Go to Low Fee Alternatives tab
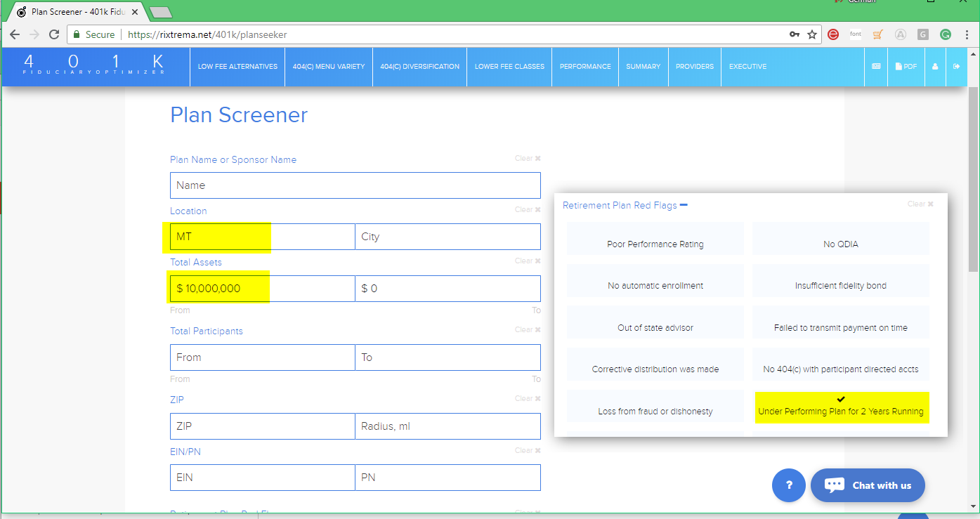Viewport: 980px width, 519px height. click(x=237, y=67)
